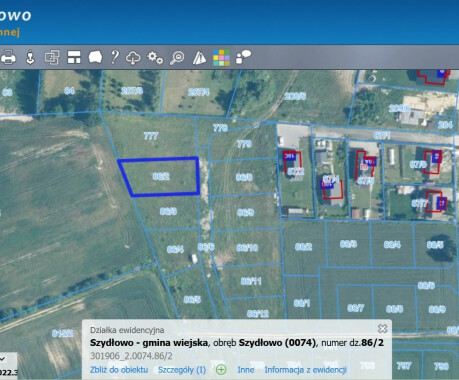The width and height of the screenshot is (459, 380).
Task: Click parcel label 86/9
Action: click(245, 212)
